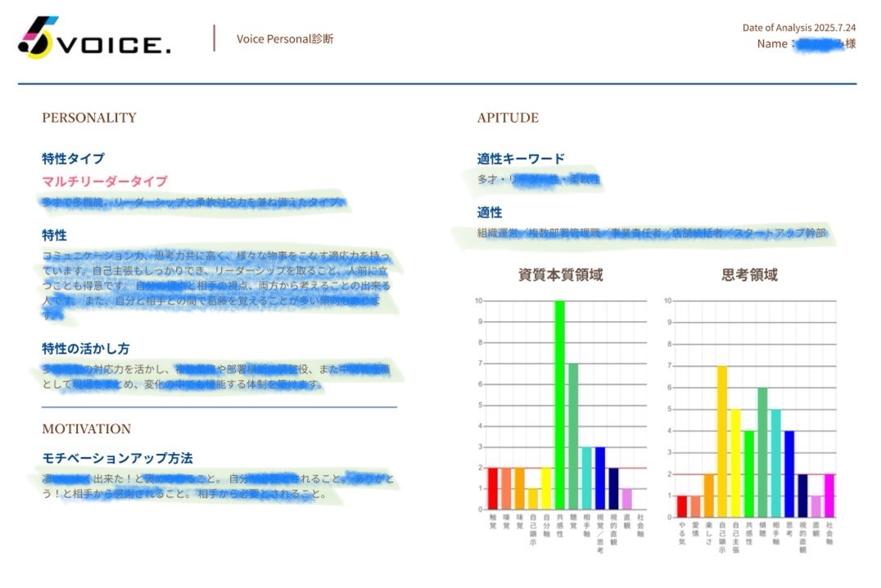Click the Date of Analysis 2025.7.24 text
Image resolution: width=881 pixels, height=588 pixels.
tap(798, 28)
